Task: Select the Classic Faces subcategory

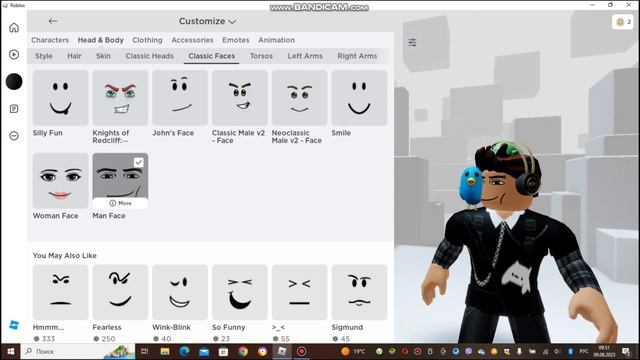Action: click(211, 56)
